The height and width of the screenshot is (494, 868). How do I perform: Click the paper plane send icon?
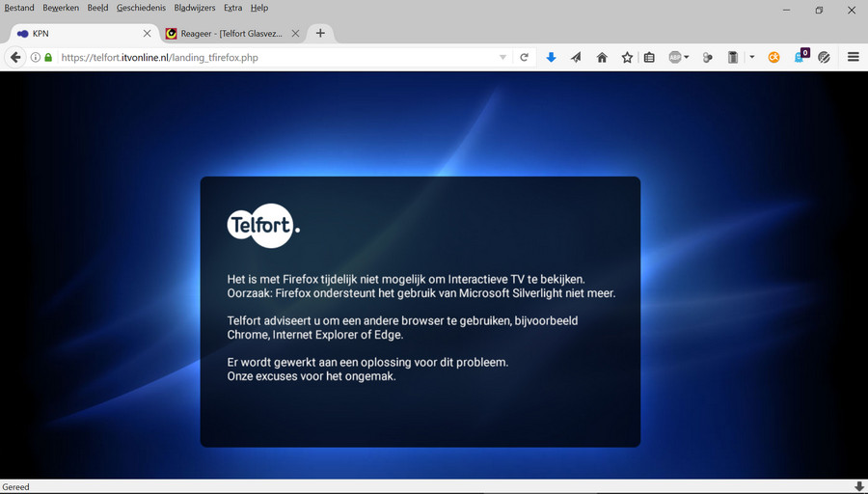click(577, 57)
